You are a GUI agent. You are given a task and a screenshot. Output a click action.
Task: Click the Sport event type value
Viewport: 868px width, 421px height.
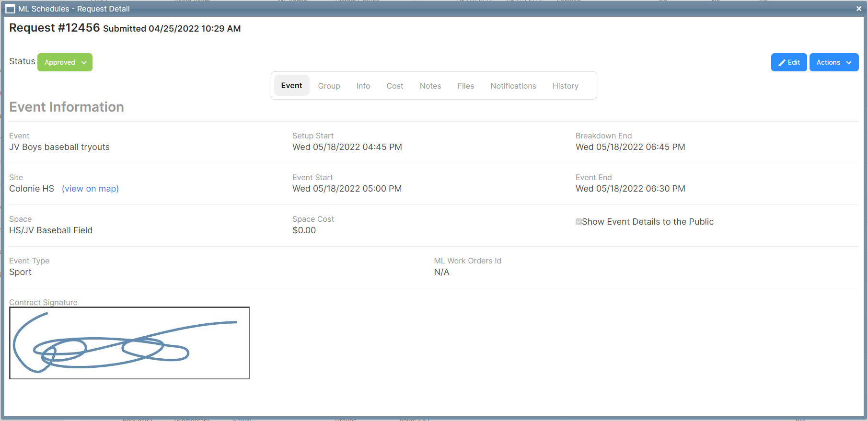(x=20, y=272)
